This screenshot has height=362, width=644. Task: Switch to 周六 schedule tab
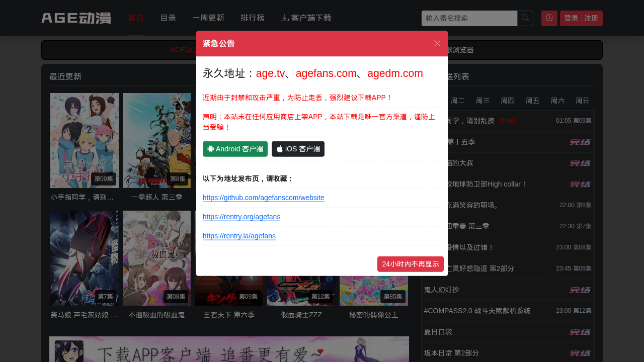tap(557, 101)
